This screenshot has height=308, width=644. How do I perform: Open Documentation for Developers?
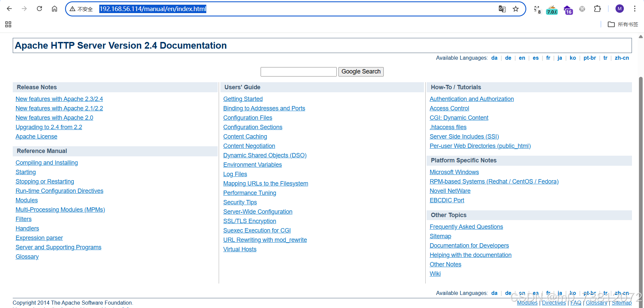coord(469,246)
